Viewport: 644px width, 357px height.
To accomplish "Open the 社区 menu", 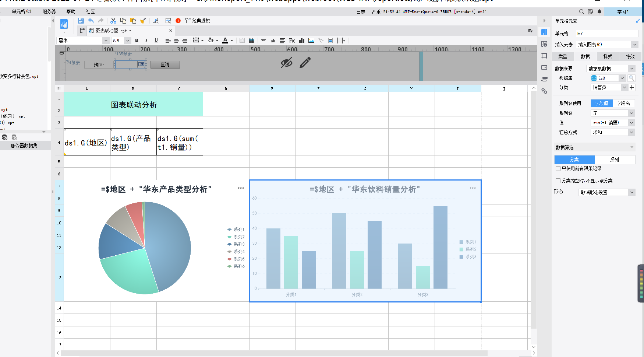I will pyautogui.click(x=91, y=12).
